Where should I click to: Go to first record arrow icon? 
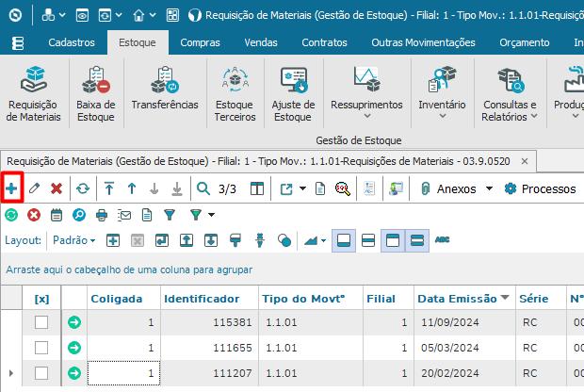[109, 188]
